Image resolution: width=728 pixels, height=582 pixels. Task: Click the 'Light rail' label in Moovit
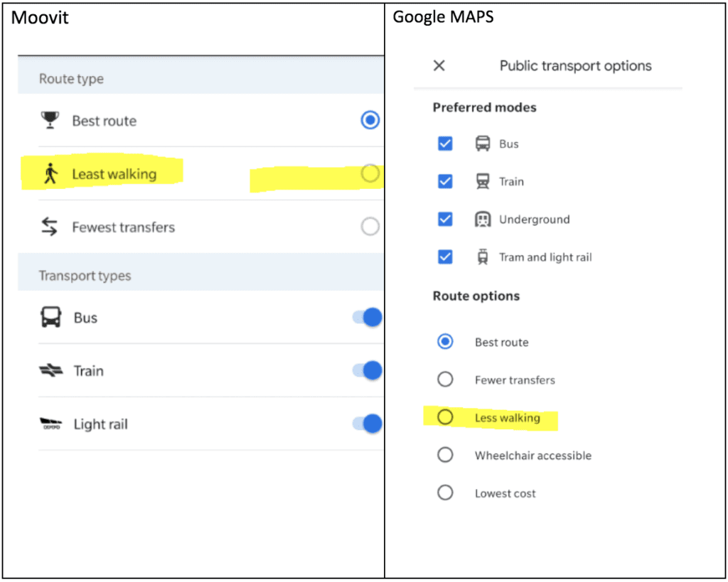click(101, 424)
